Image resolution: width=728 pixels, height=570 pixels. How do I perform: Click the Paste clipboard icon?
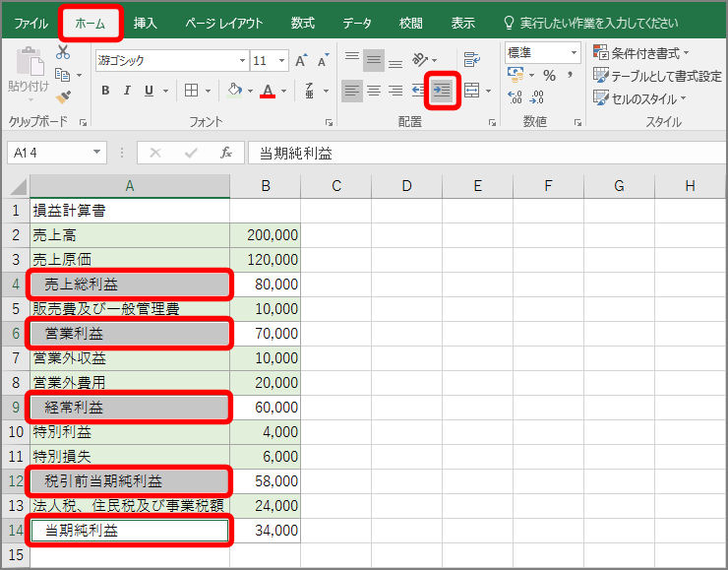(x=30, y=61)
